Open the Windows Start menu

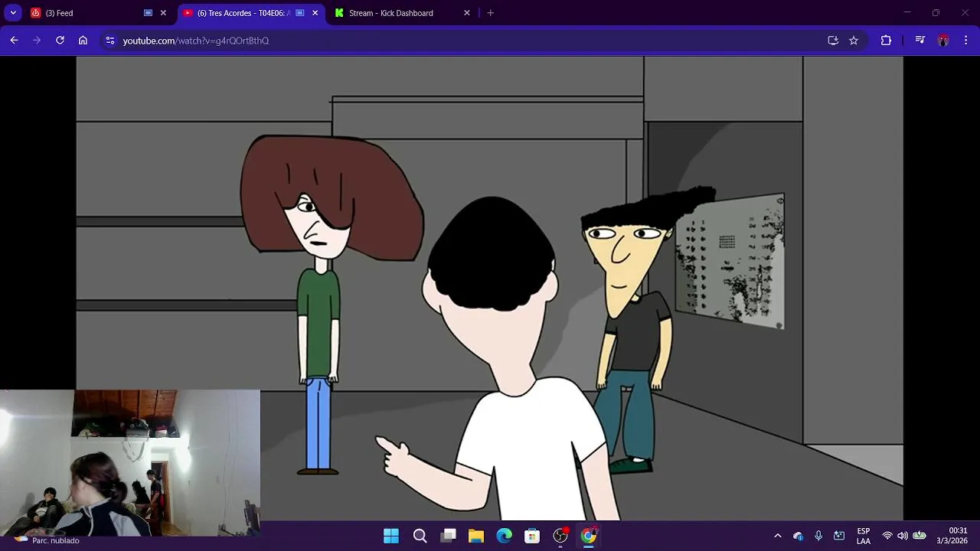point(391,536)
